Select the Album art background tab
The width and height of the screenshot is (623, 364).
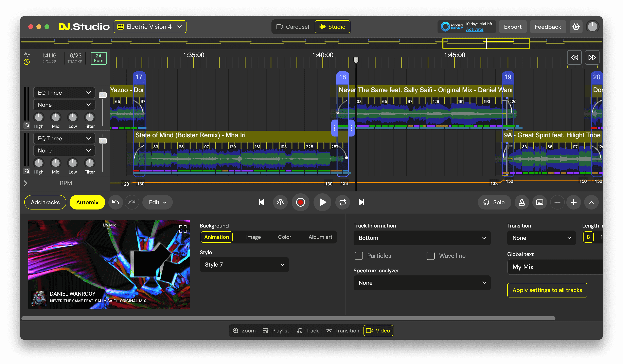[320, 237]
